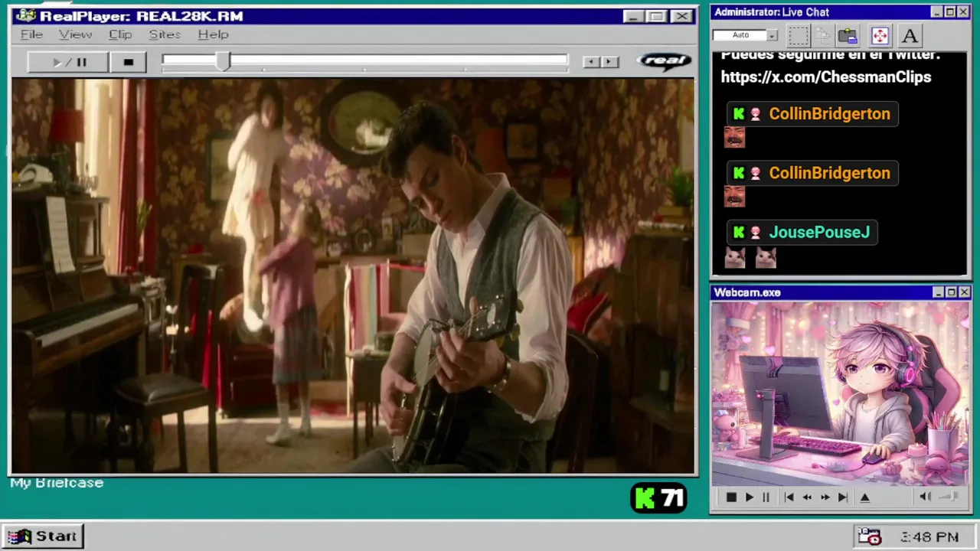
Task: Stop playback in RealPlayer
Action: 128,62
